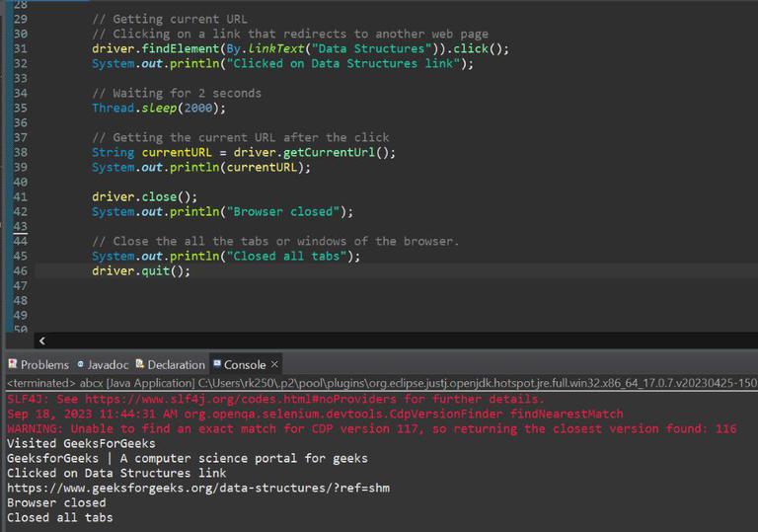Click the Javadoc view icon
758x532 pixels.
81,364
